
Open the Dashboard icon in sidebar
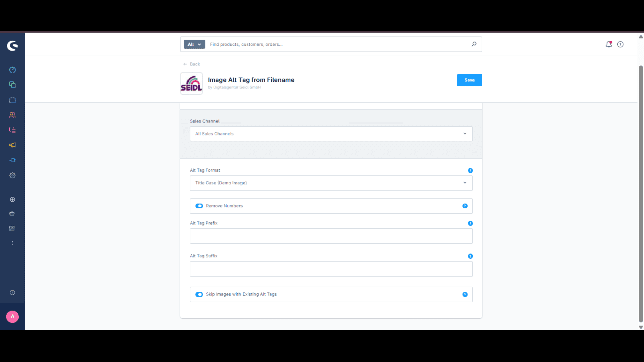click(x=12, y=70)
